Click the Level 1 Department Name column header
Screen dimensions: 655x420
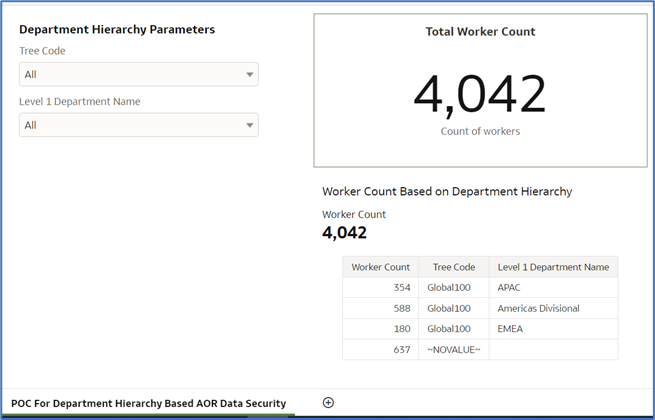pos(553,267)
